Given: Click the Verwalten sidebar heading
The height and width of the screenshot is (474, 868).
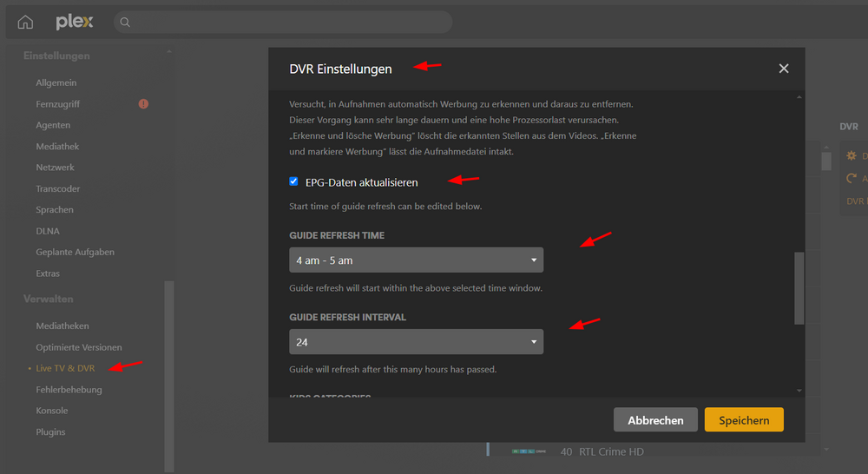Looking at the screenshot, I should click(48, 299).
